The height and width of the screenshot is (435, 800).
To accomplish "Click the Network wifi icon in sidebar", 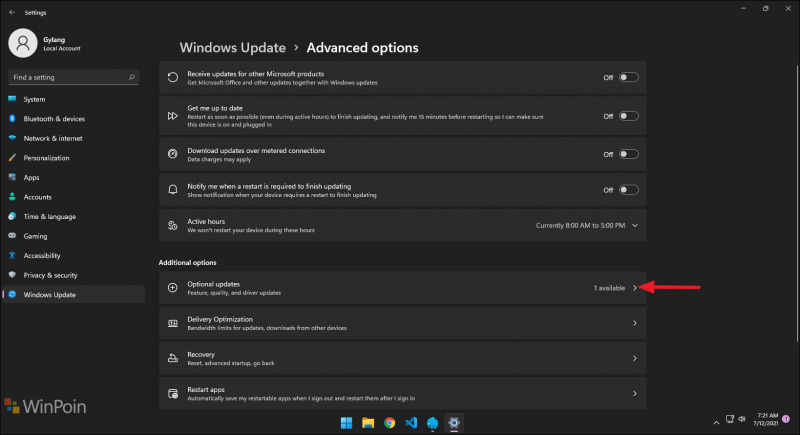I will click(x=12, y=138).
